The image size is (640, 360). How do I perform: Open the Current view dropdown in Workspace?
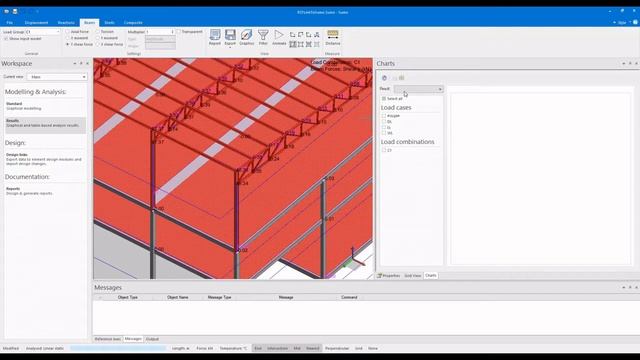tap(57, 77)
